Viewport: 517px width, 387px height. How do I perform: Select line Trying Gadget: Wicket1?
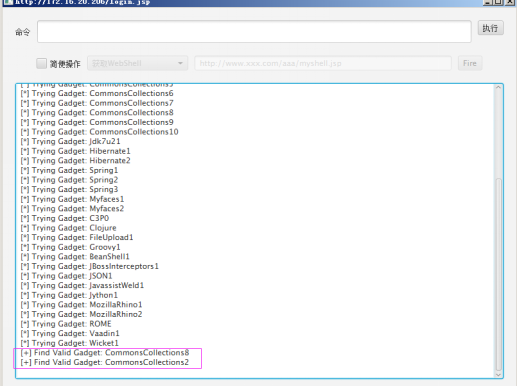(x=70, y=343)
